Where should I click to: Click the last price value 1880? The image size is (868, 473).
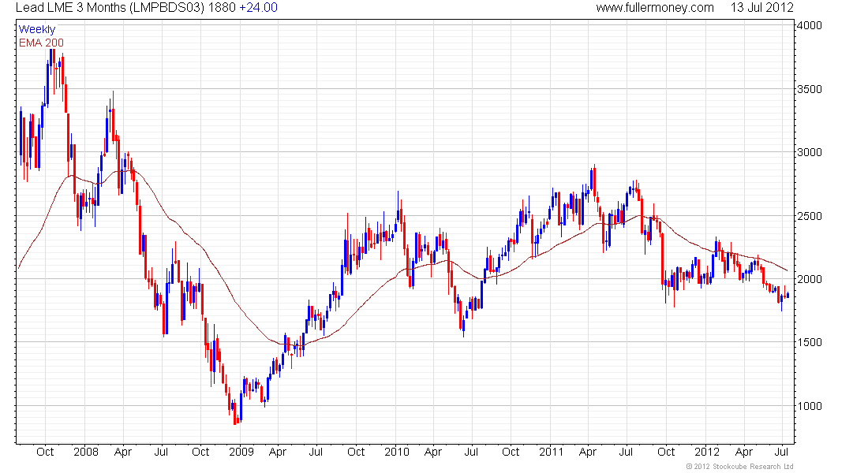[222, 8]
